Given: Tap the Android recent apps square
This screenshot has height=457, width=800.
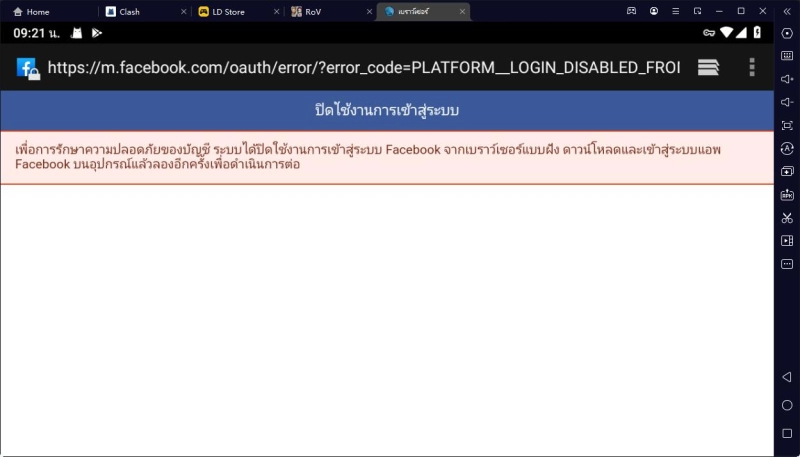Looking at the screenshot, I should [787, 433].
